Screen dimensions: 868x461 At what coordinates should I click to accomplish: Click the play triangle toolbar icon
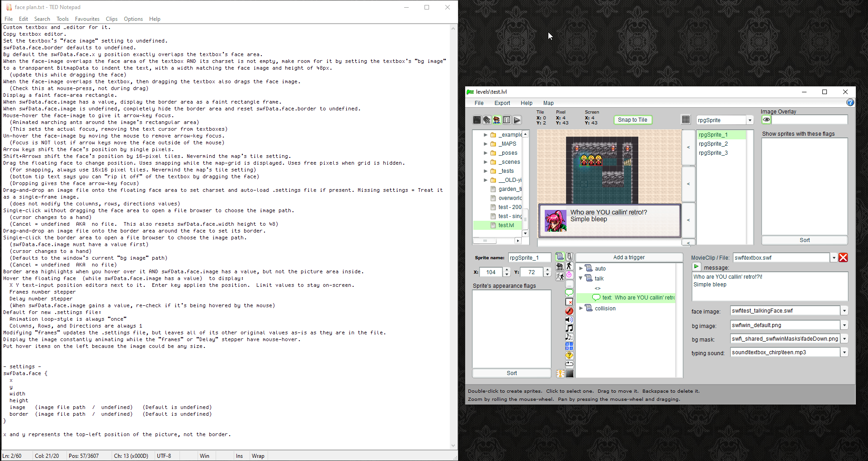[x=517, y=120]
